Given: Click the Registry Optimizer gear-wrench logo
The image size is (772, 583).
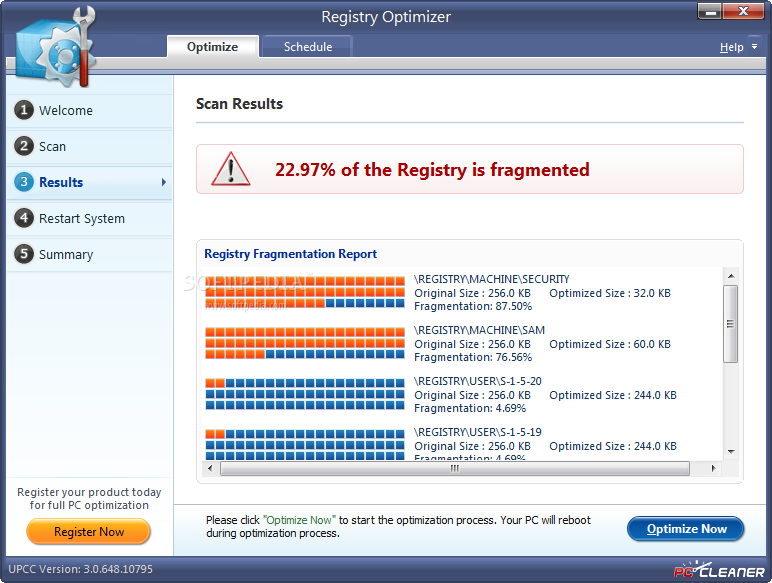Looking at the screenshot, I should tap(54, 47).
